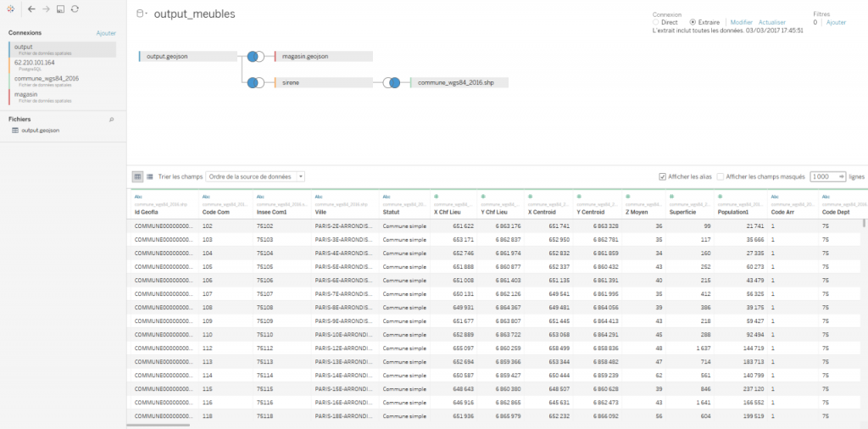Viewport: 868px width, 429px height.
Task: Click the search icon in the Fichiers panel
Action: pos(111,120)
